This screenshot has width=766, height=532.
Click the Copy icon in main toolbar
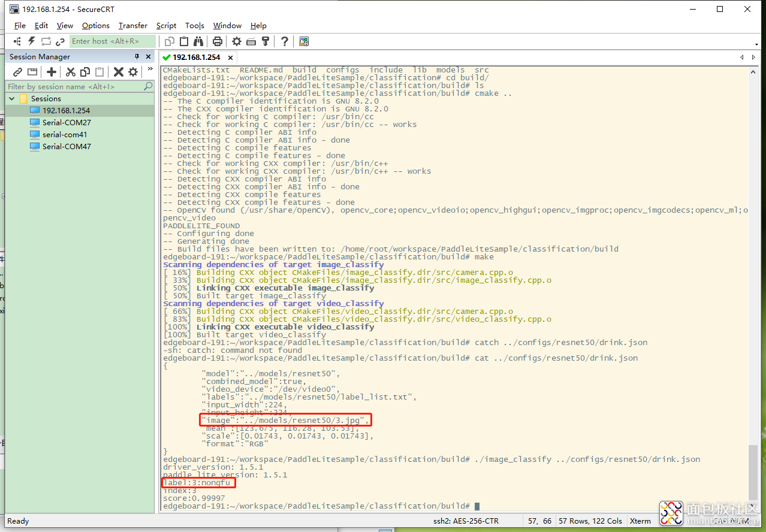(170, 41)
